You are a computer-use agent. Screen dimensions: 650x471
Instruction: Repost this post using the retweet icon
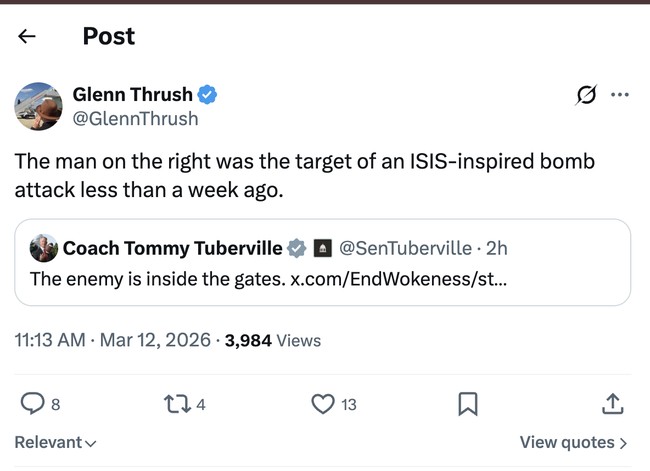pyautogui.click(x=176, y=403)
